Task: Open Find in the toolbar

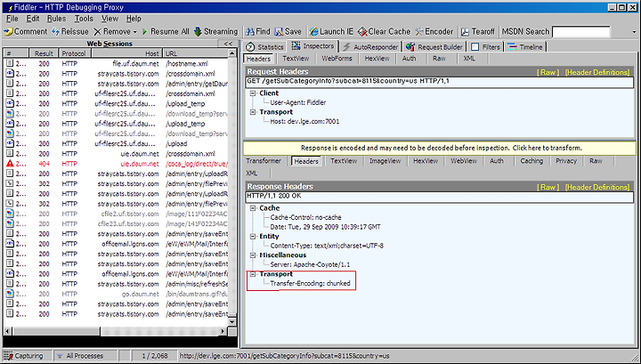Action: coord(257,31)
